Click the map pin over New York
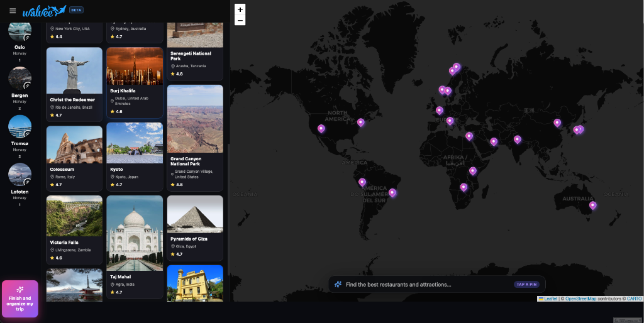This screenshot has width=644, height=323. tap(360, 123)
